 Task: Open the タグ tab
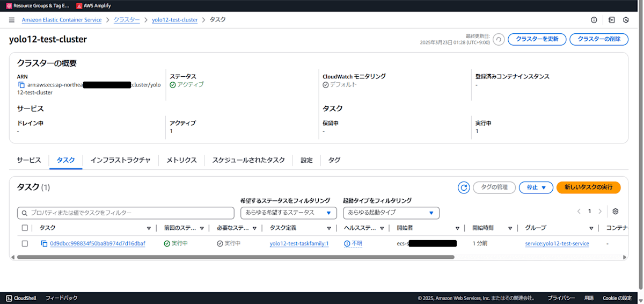click(x=334, y=160)
